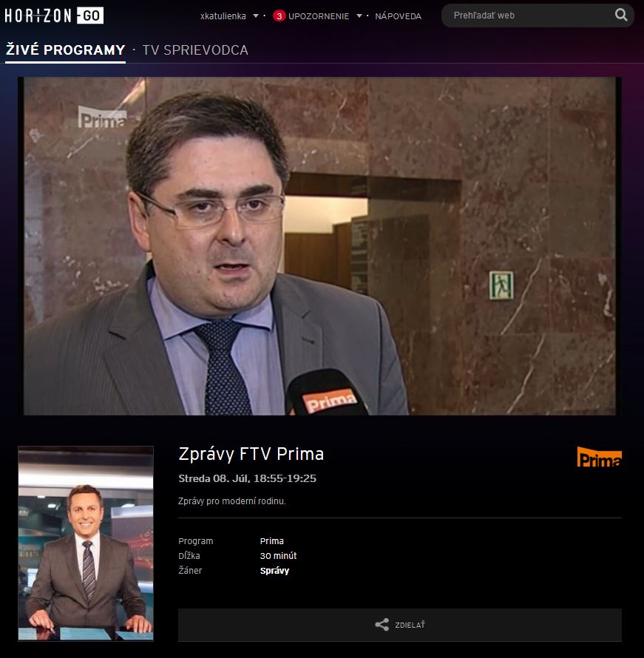The width and height of the screenshot is (644, 658).
Task: Open the red notification badge showing 3
Action: [279, 16]
